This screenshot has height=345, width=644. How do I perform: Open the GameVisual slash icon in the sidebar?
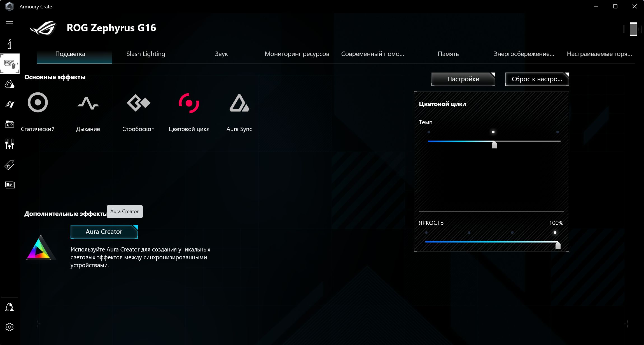[x=10, y=104]
